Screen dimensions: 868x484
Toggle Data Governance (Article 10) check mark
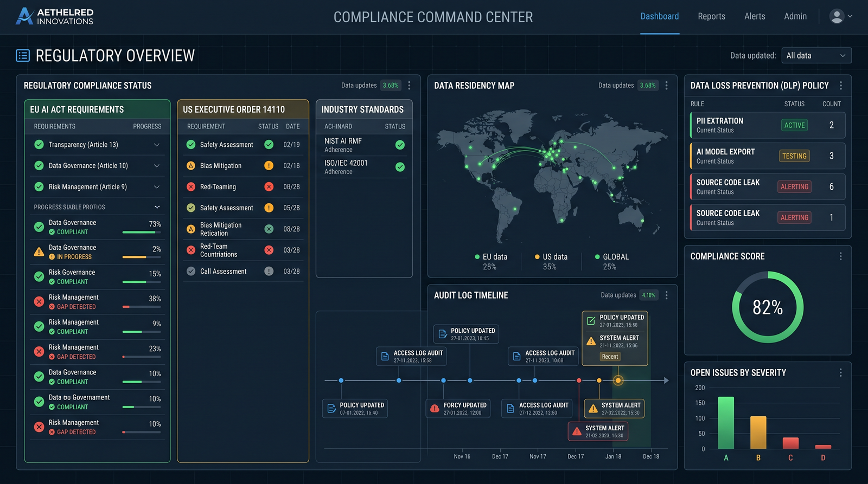point(39,166)
